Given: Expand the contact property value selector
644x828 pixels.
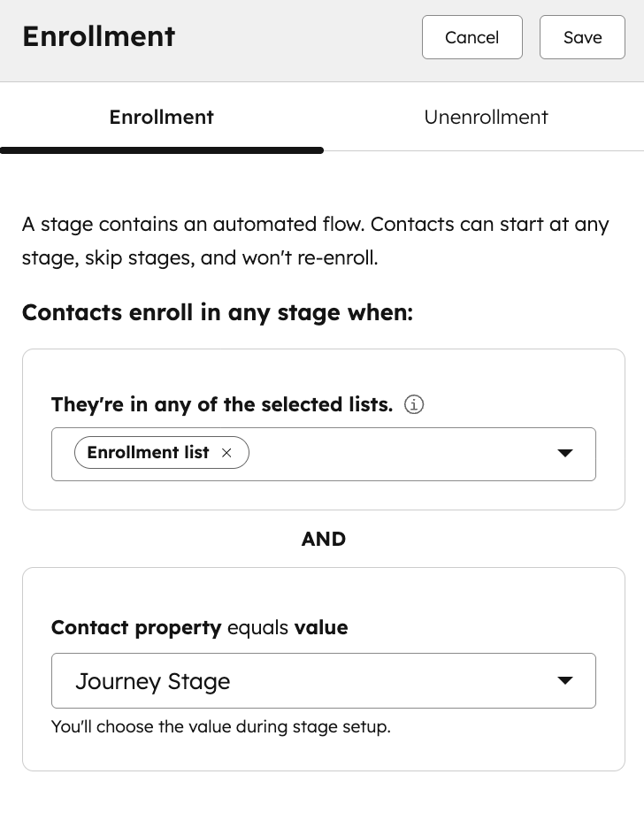Looking at the screenshot, I should (324, 680).
